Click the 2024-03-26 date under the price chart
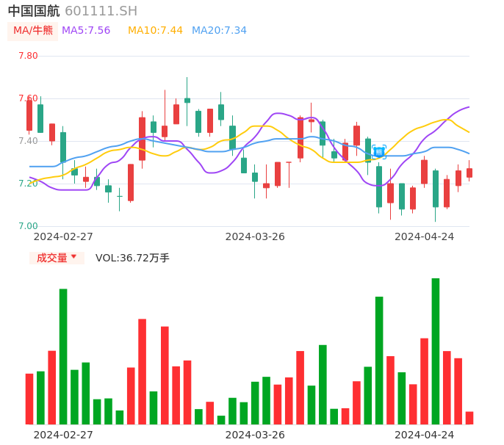Image resolution: width=504 pixels, height=445 pixels. pyautogui.click(x=255, y=236)
